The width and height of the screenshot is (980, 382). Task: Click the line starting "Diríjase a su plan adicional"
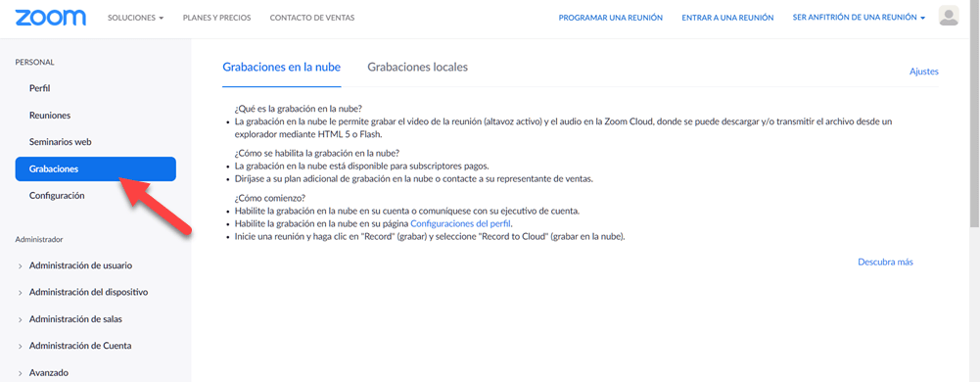tap(413, 179)
